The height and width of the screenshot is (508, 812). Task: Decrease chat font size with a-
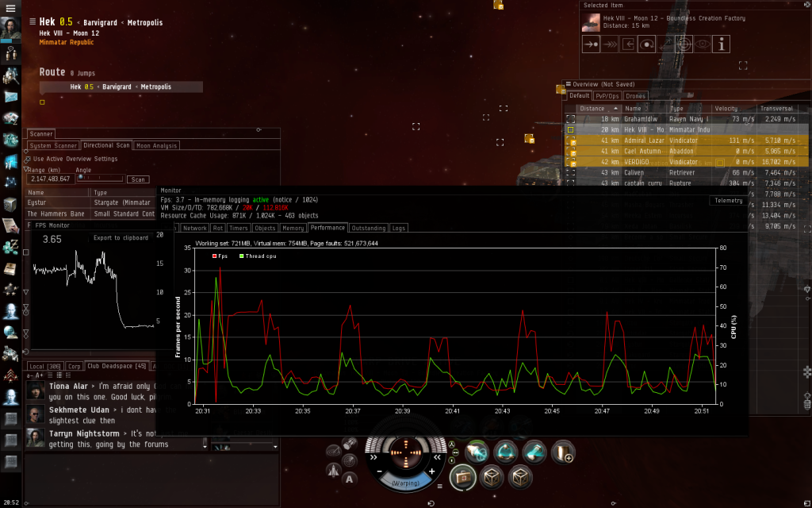(31, 375)
